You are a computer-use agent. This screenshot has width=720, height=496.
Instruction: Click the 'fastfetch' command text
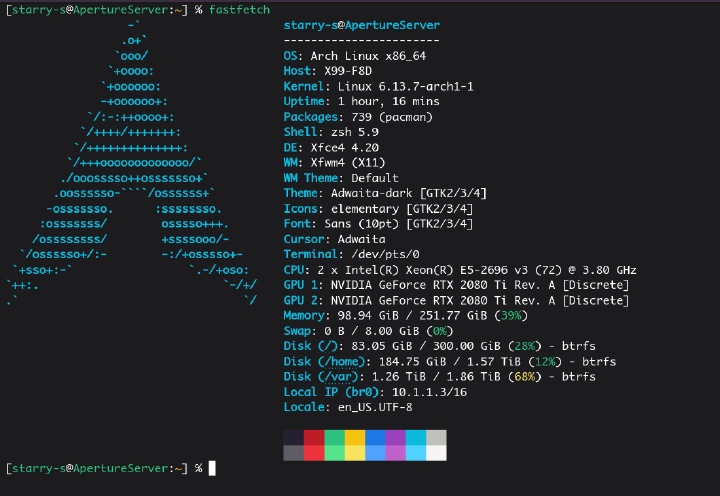click(x=239, y=10)
